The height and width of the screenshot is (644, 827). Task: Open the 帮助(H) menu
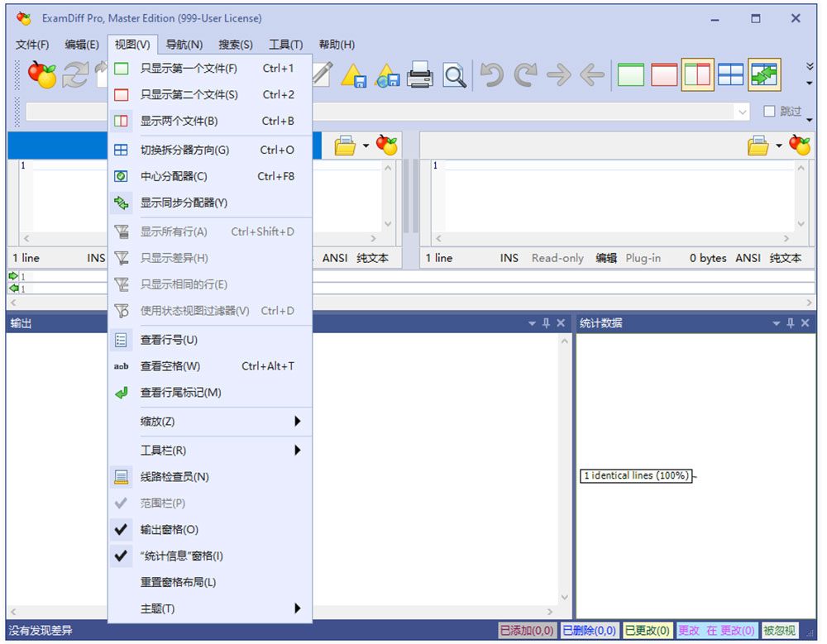(x=337, y=45)
